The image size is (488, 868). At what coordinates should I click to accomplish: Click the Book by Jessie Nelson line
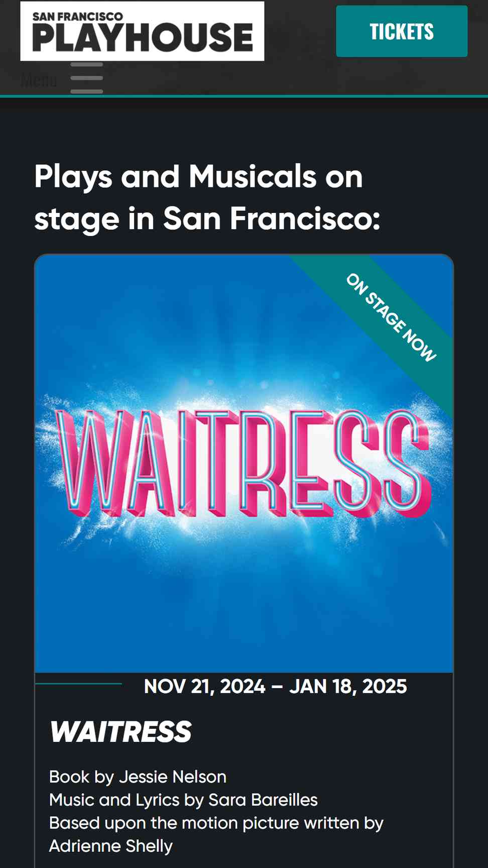point(138,777)
